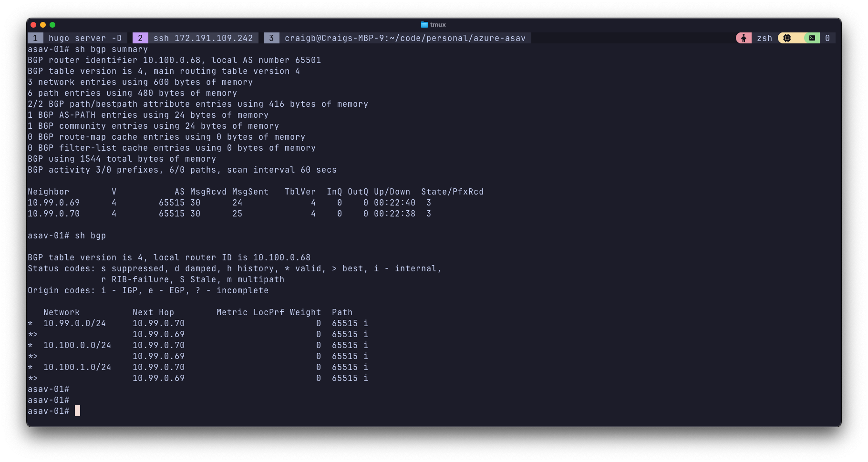
Task: Click the 10.99.0.0/24 network entry
Action: [x=74, y=323]
